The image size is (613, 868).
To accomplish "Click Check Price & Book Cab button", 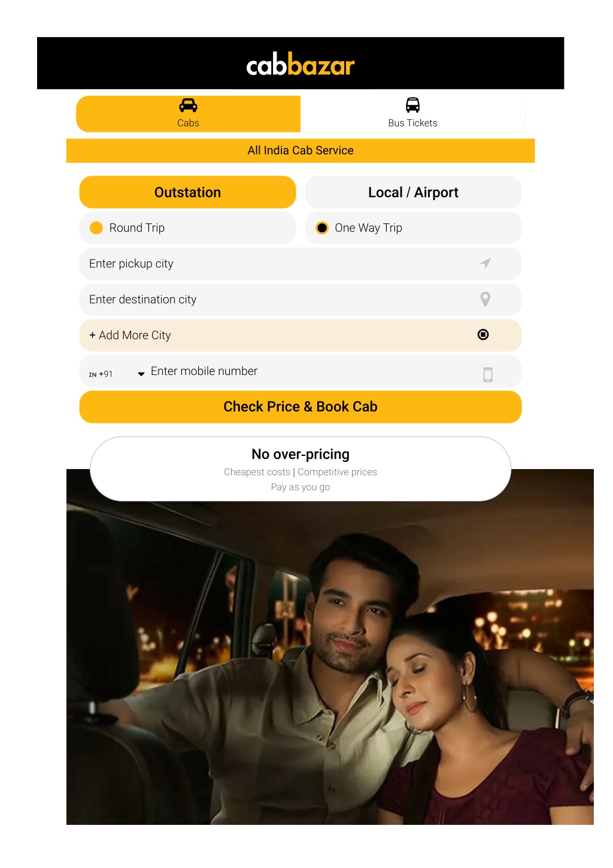I will click(301, 407).
